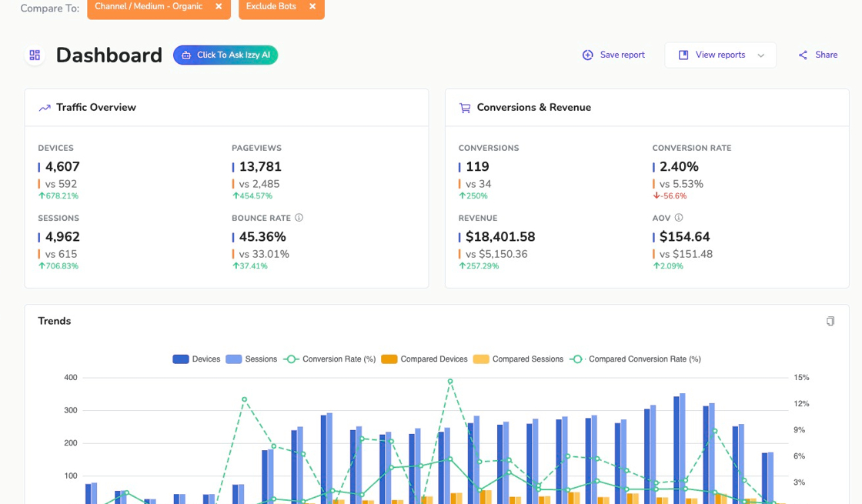Share the dashboard

click(x=818, y=55)
